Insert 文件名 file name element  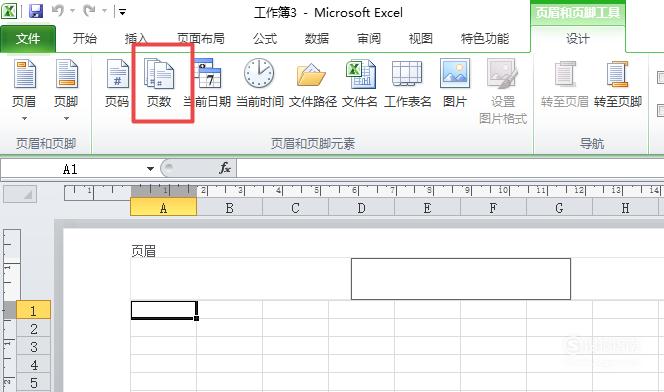tap(360, 84)
